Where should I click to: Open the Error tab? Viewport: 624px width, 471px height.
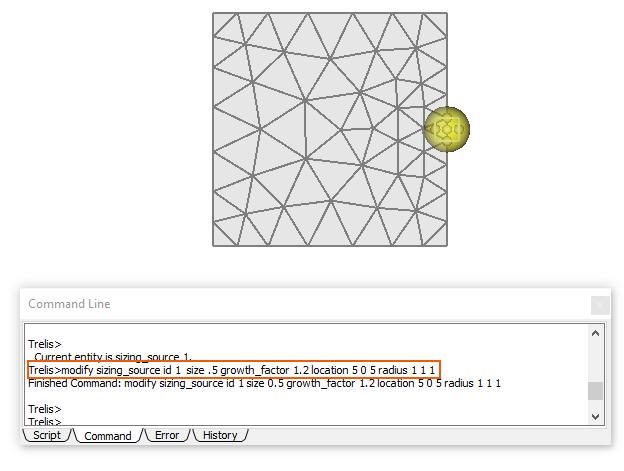(167, 436)
